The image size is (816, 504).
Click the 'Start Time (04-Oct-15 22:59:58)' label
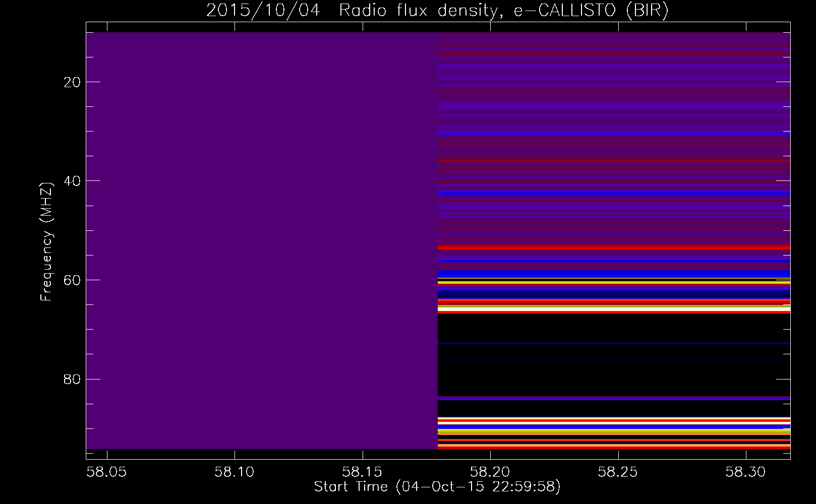[x=437, y=487]
